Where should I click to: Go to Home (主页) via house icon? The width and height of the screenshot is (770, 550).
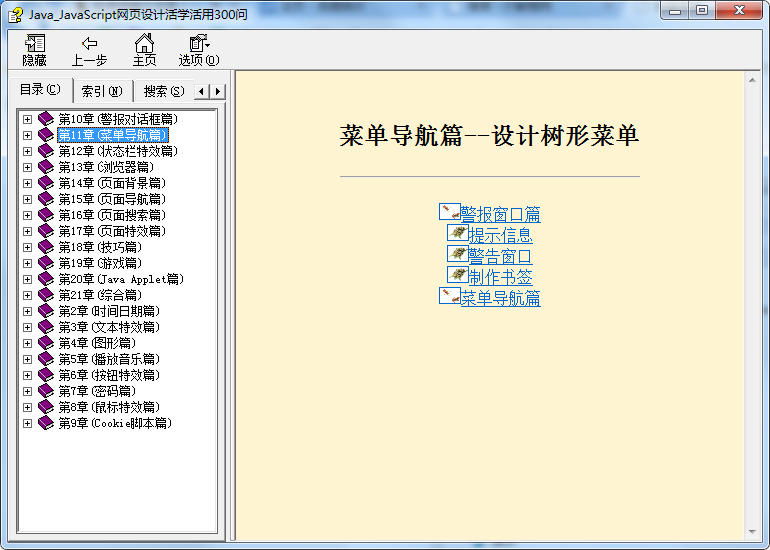tap(145, 43)
